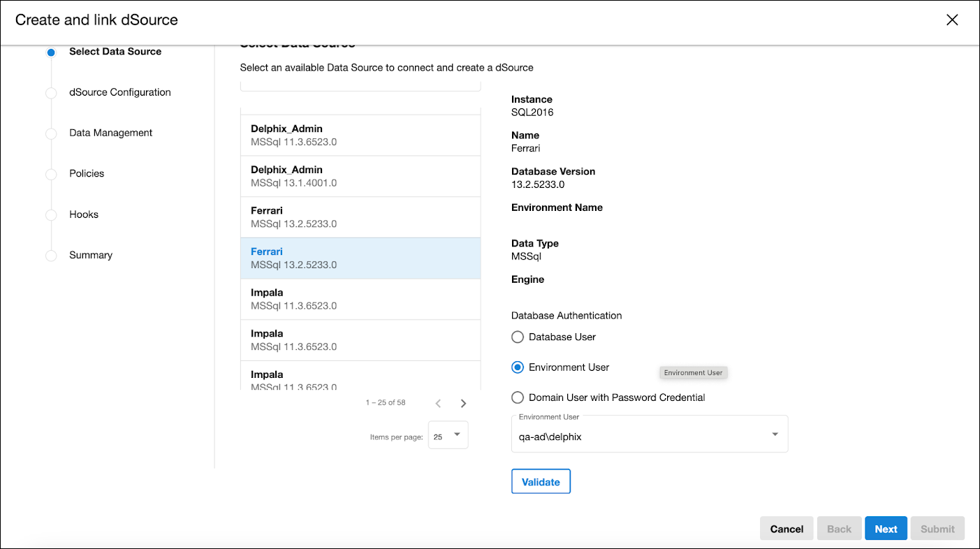Screen dimensions: 980x549
Task: Select the Environment User radio option
Action: click(x=518, y=367)
